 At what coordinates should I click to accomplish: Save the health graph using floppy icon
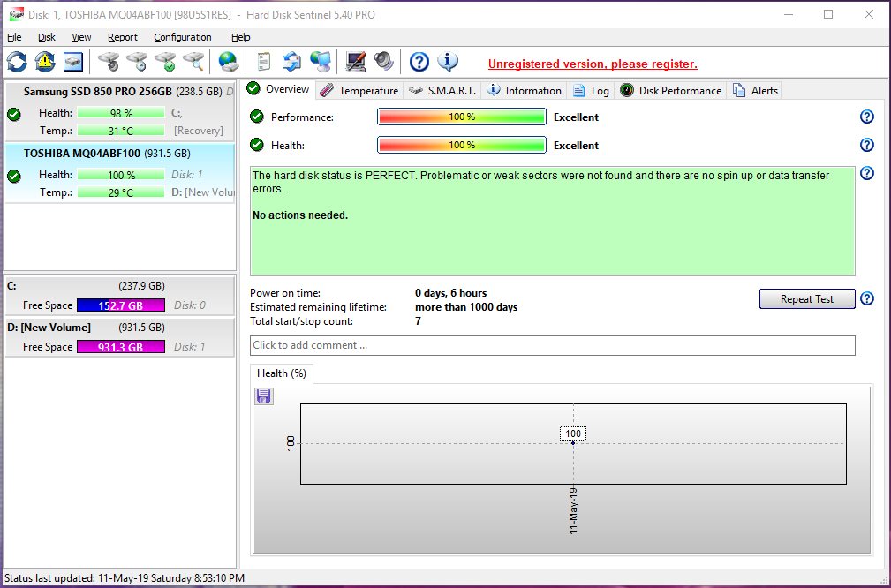tap(263, 396)
